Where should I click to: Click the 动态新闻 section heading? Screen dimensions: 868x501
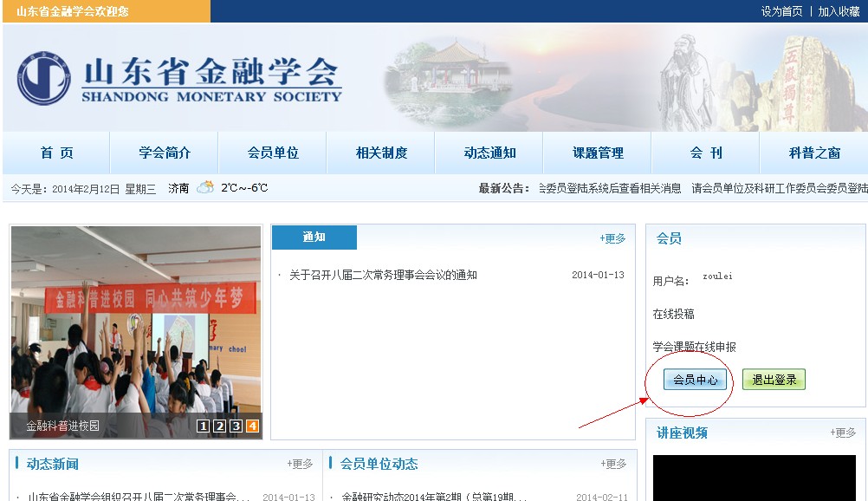click(53, 464)
